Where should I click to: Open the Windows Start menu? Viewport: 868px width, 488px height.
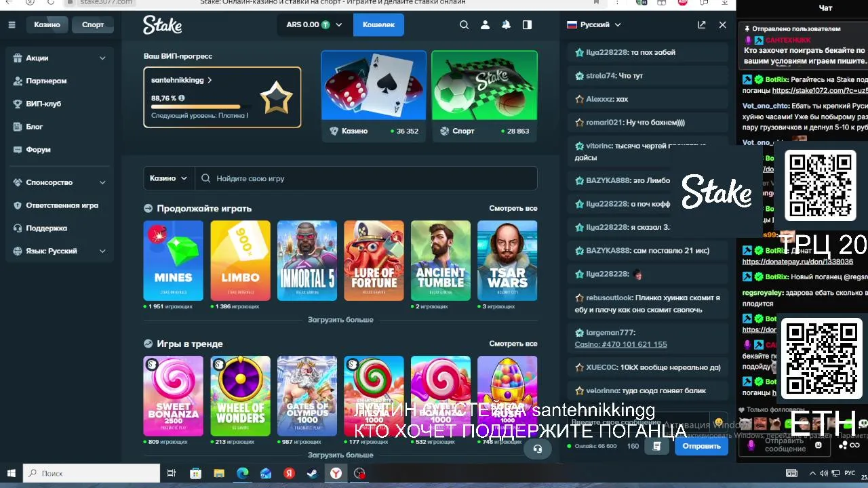click(12, 473)
